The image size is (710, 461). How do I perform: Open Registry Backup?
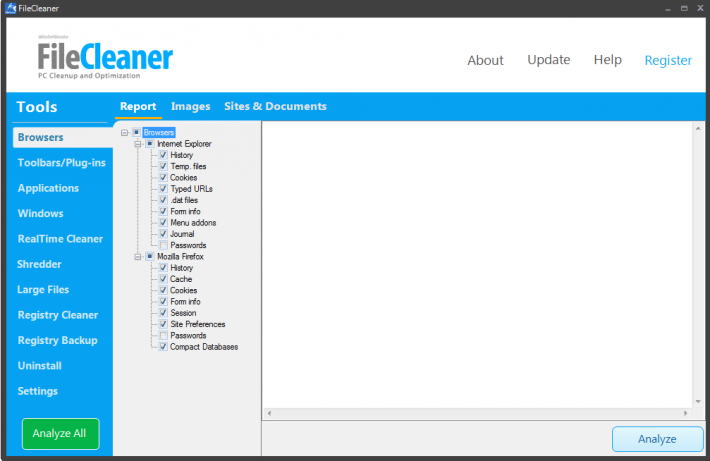(x=58, y=341)
